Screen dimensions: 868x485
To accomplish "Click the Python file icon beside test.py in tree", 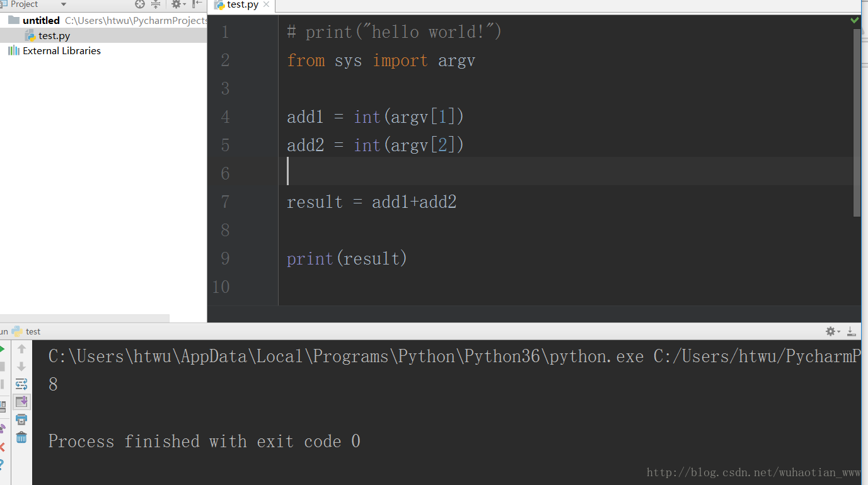I will point(30,36).
